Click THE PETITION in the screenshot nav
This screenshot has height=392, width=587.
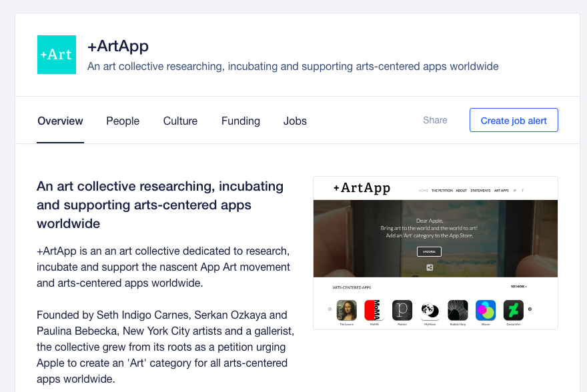[442, 191]
